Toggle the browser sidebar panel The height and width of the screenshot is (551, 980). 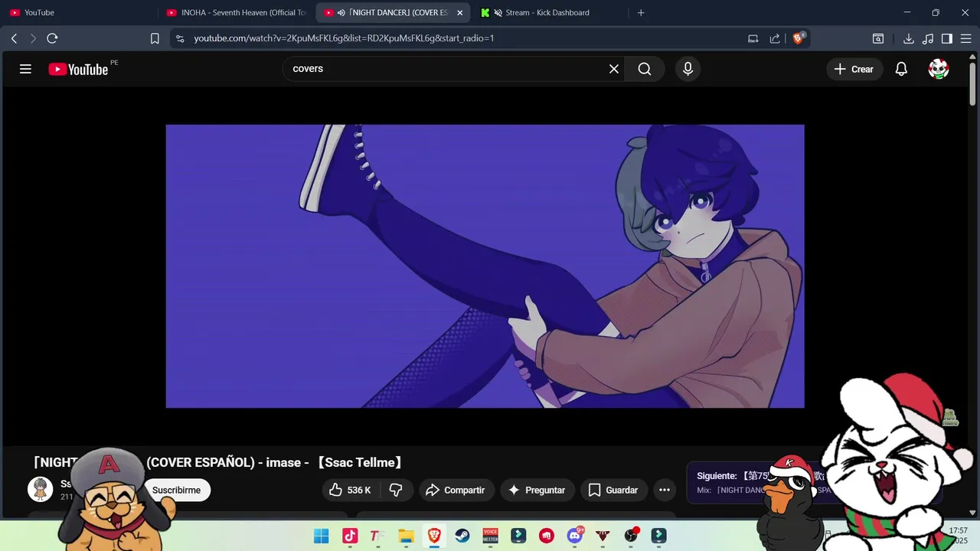pyautogui.click(x=947, y=38)
